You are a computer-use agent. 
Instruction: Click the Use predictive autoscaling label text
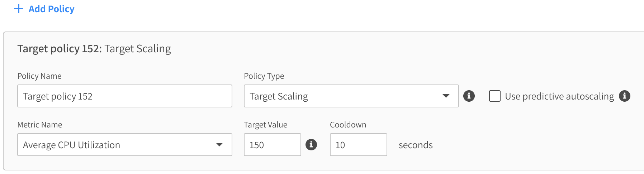coord(559,96)
